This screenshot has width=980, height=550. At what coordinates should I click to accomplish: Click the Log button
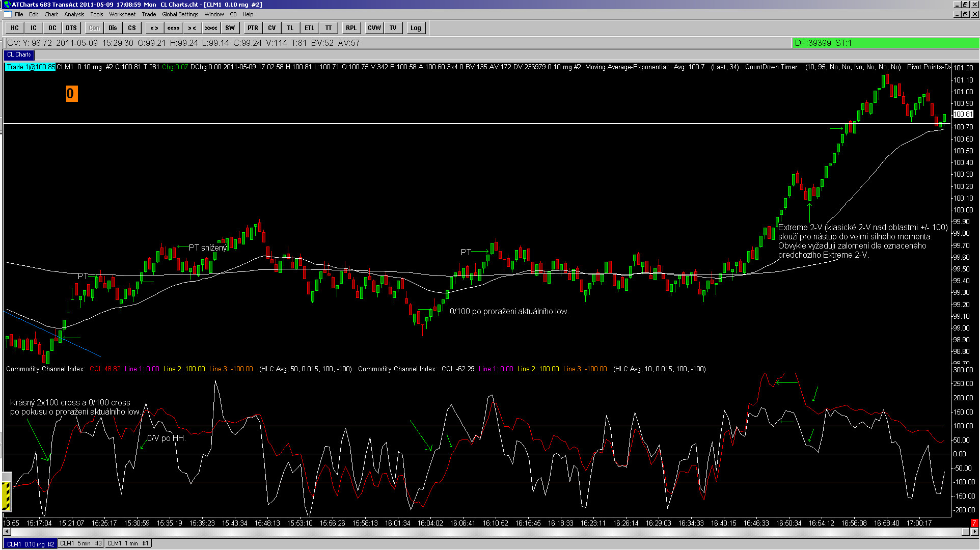click(416, 28)
